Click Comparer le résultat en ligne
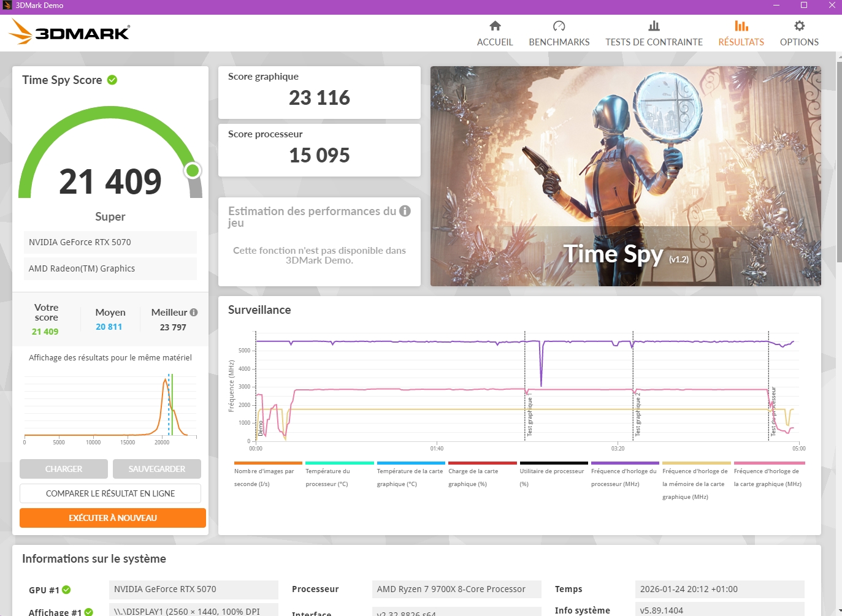Image resolution: width=842 pixels, height=616 pixels. tap(110, 493)
